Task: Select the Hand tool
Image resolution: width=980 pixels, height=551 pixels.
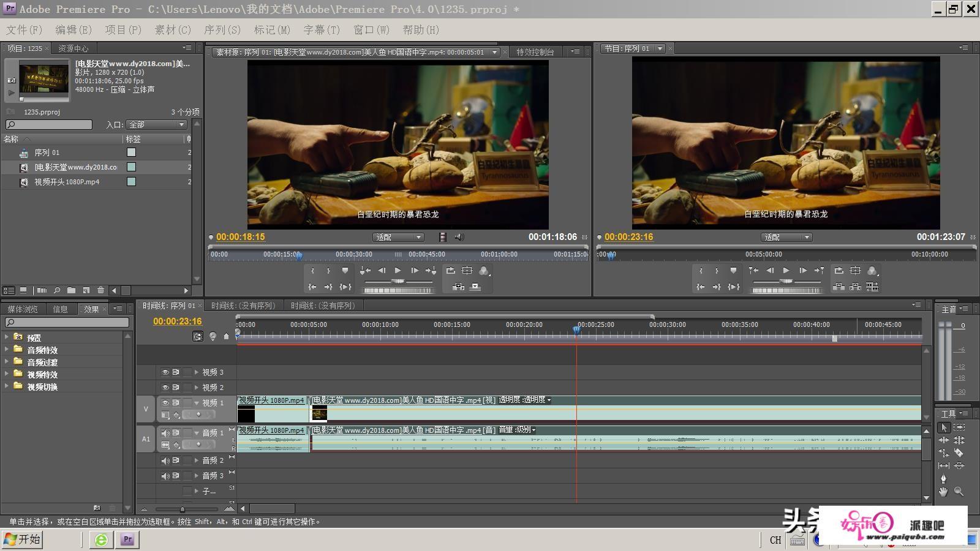Action: tap(944, 492)
